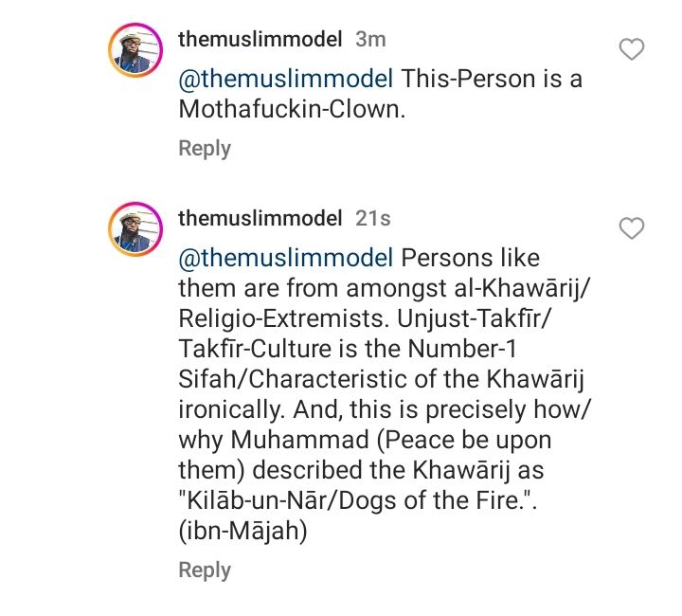The height and width of the screenshot is (616, 682).
Task: Click the '21s' timestamp
Action: tap(372, 218)
